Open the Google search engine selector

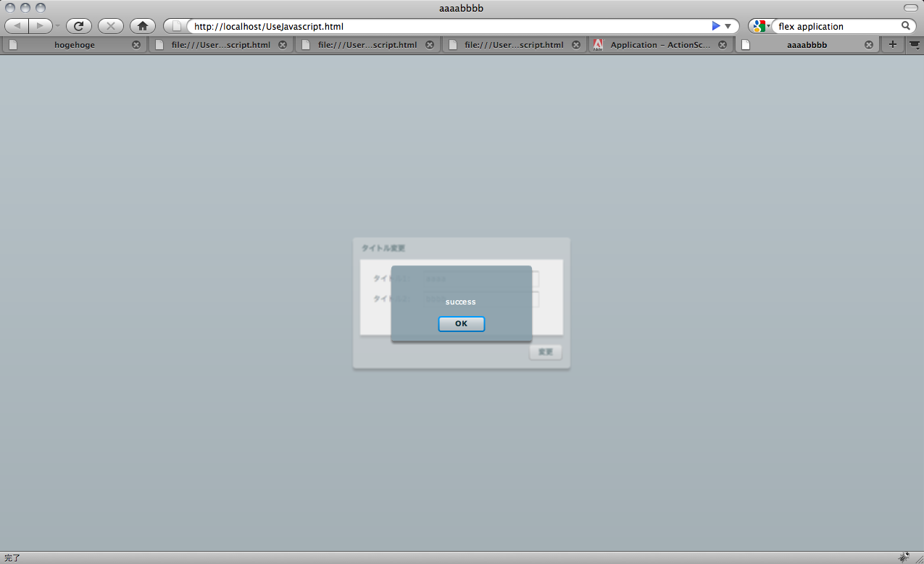760,26
